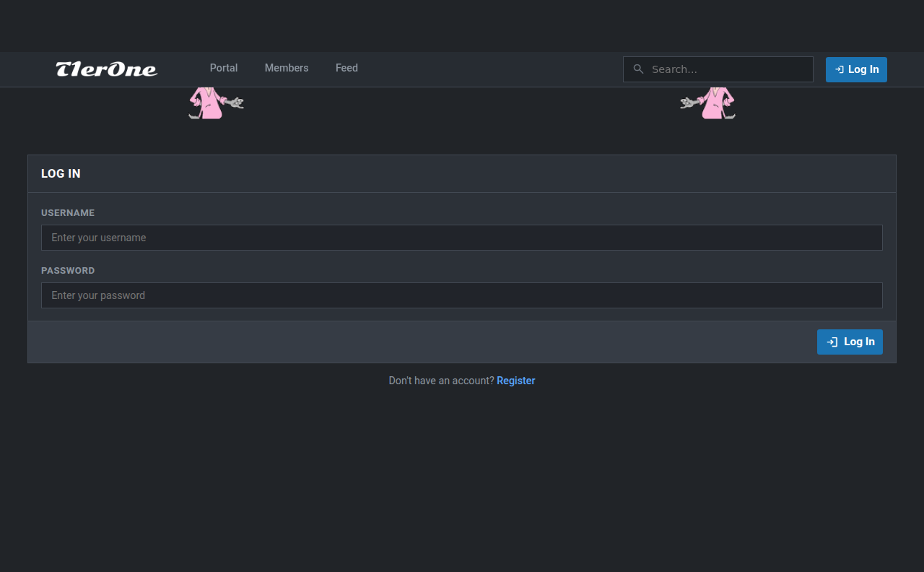Click the left pink character image
Screen dimensions: 924x572
point(214,103)
